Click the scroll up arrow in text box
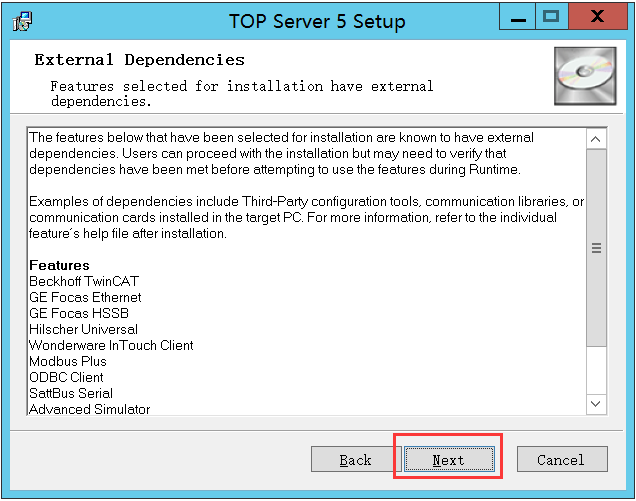636x501 pixels. [x=596, y=139]
